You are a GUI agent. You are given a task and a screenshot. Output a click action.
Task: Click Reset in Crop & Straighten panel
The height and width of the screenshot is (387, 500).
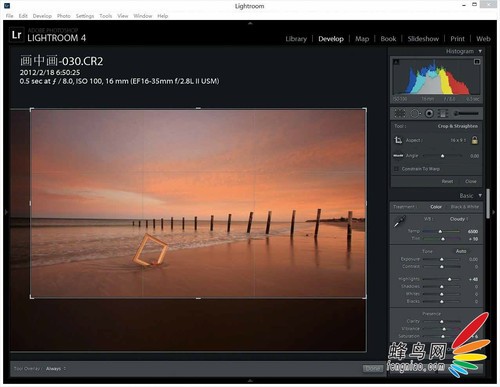(x=447, y=181)
